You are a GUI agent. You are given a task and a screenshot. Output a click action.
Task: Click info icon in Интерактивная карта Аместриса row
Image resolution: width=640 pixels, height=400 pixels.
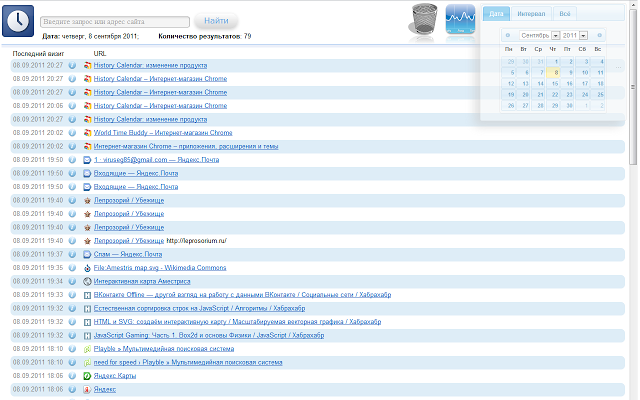(72, 281)
